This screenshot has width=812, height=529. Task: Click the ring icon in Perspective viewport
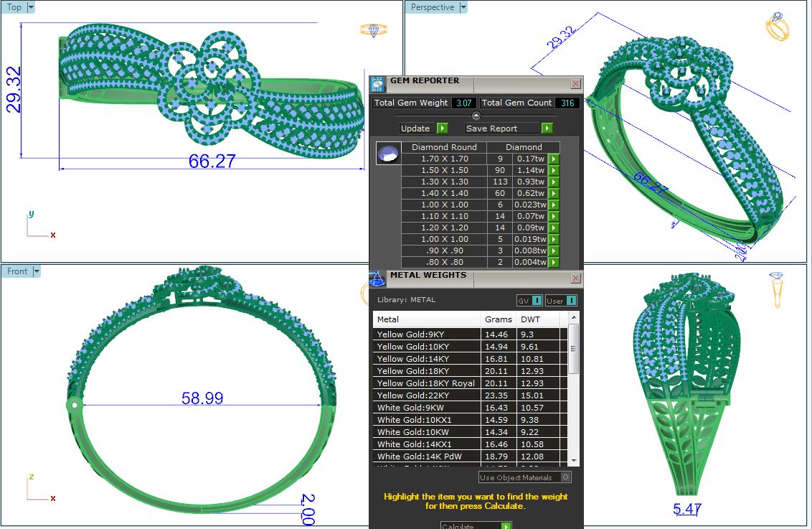coord(777,27)
